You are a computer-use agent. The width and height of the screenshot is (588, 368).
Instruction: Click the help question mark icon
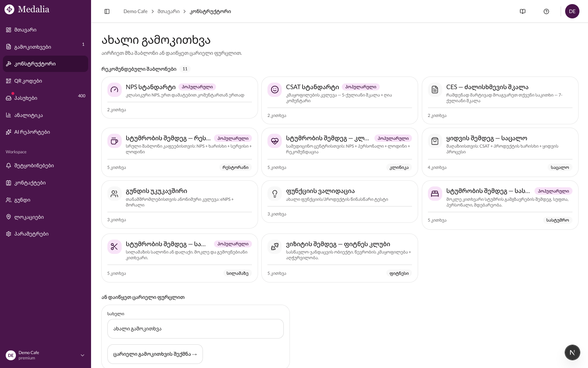(x=546, y=11)
